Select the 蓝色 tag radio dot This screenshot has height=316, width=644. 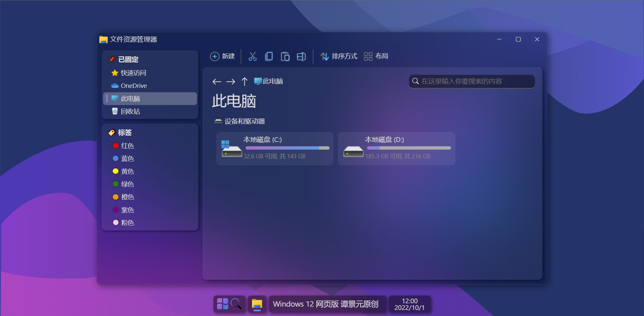[x=115, y=158]
